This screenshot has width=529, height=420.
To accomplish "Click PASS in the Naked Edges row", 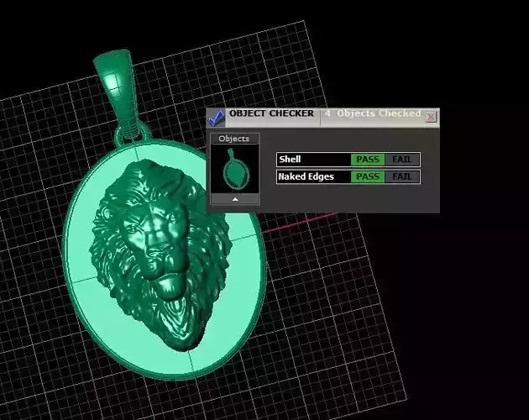I will point(368,176).
